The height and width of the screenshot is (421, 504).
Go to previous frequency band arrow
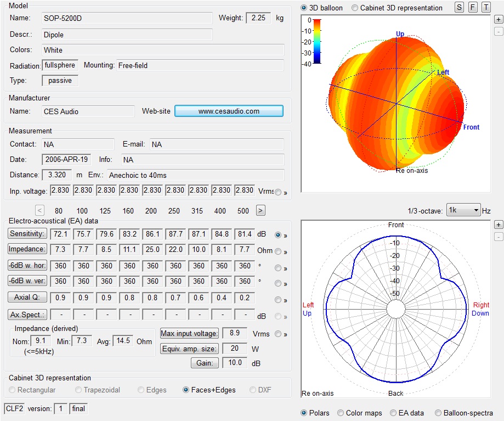pos(39,210)
